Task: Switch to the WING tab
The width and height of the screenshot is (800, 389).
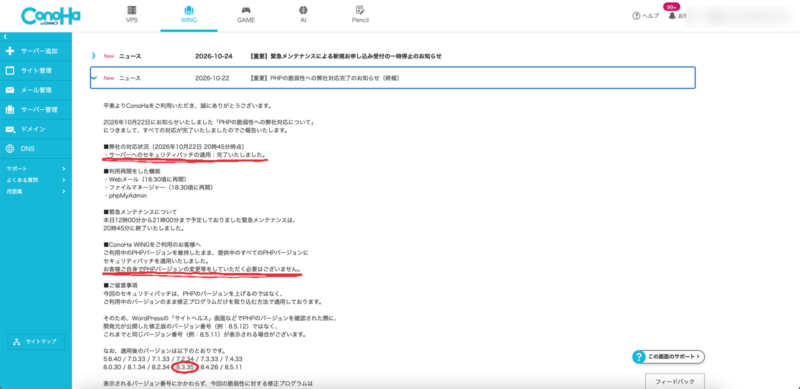Action: point(189,15)
